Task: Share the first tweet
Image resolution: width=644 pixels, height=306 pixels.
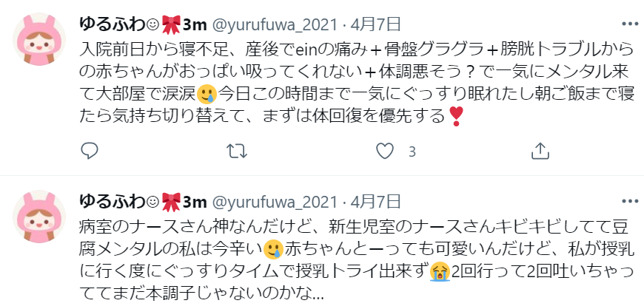Action: (x=540, y=152)
